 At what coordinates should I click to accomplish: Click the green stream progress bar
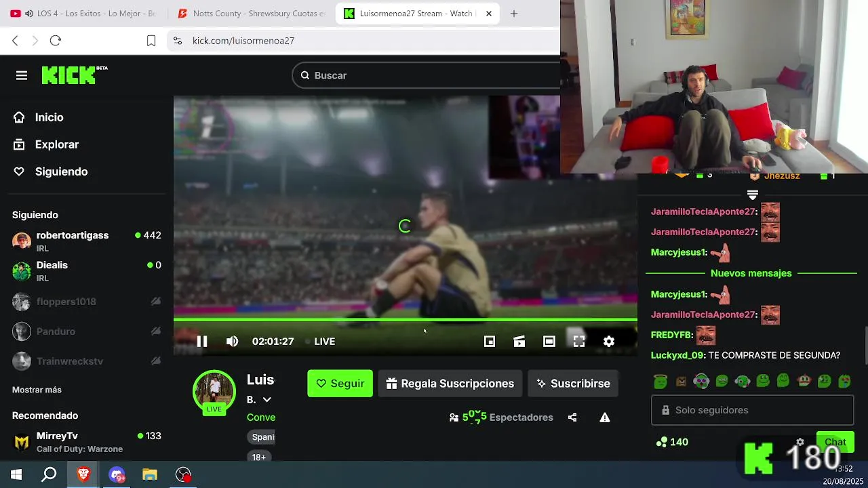click(x=406, y=319)
